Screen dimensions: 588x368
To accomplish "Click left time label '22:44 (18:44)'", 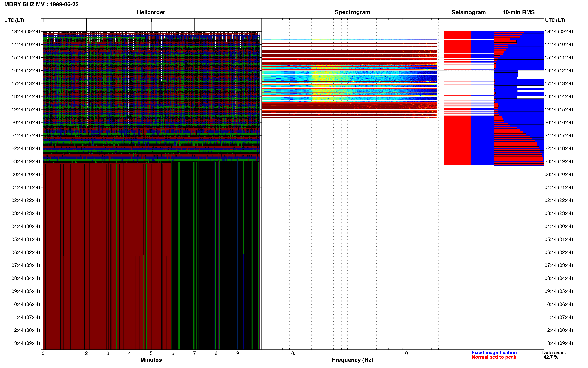I will click(26, 148).
